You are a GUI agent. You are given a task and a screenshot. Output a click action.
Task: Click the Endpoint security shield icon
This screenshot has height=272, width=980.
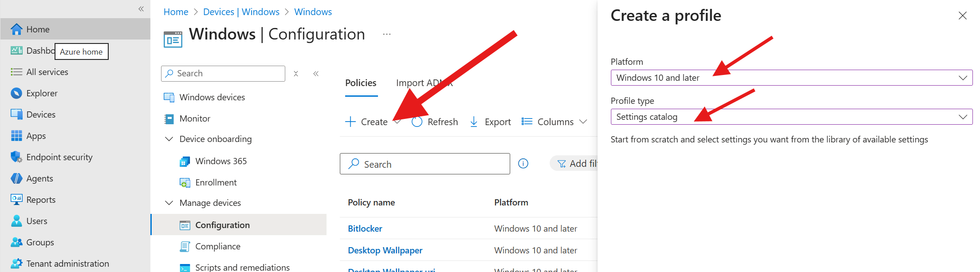pyautogui.click(x=16, y=157)
